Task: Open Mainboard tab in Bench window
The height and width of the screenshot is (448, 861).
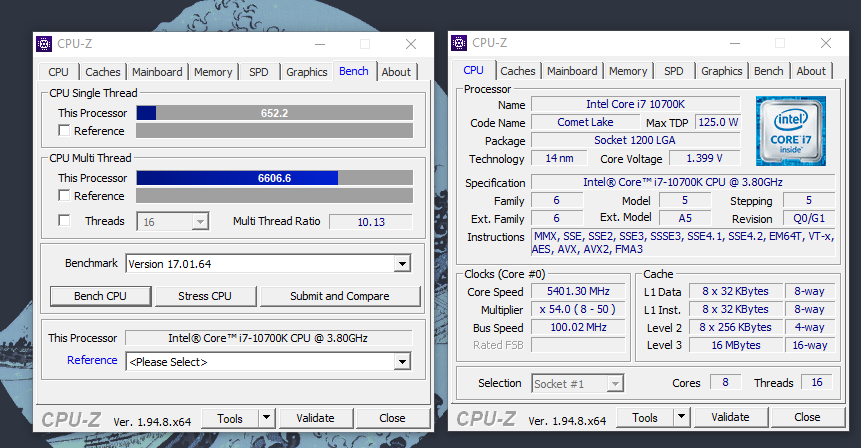Action: [x=157, y=72]
